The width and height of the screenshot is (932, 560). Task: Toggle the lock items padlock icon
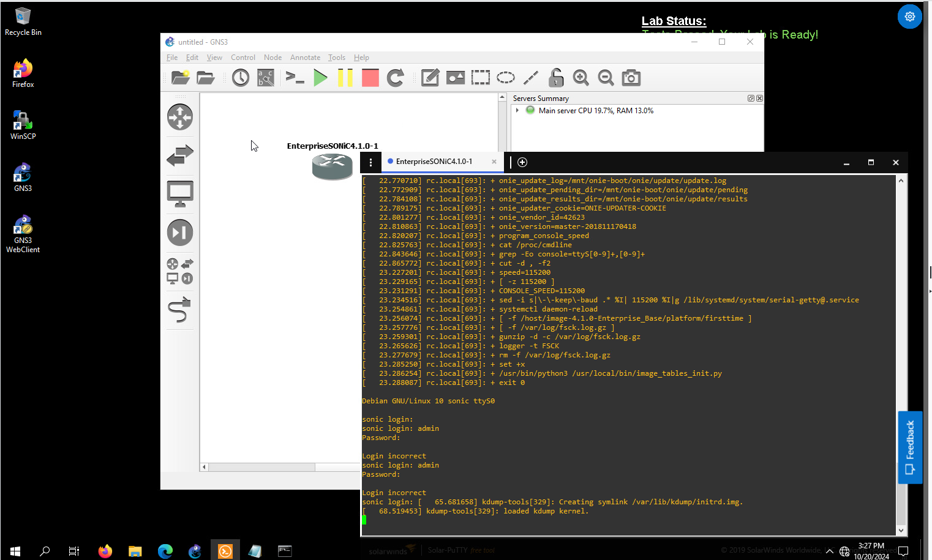(x=556, y=78)
